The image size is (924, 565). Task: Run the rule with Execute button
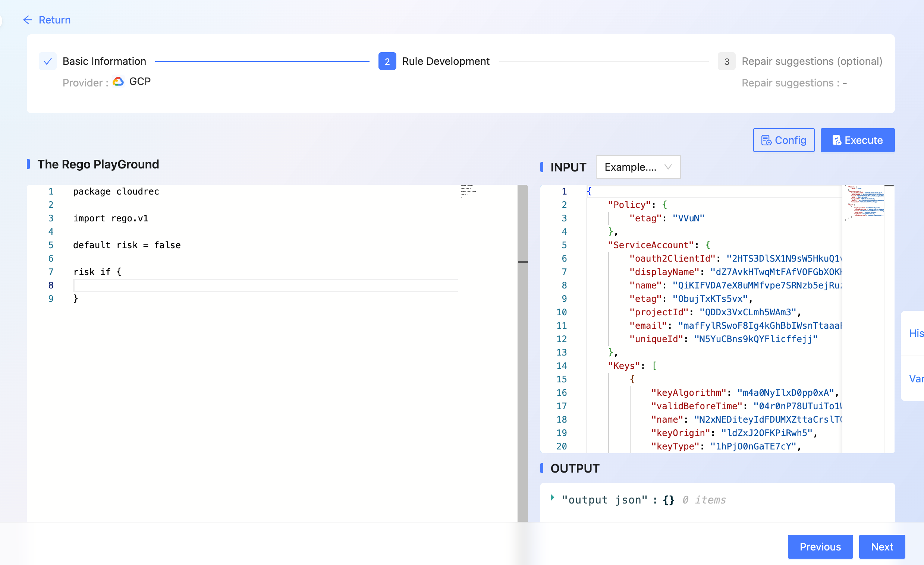[857, 140]
